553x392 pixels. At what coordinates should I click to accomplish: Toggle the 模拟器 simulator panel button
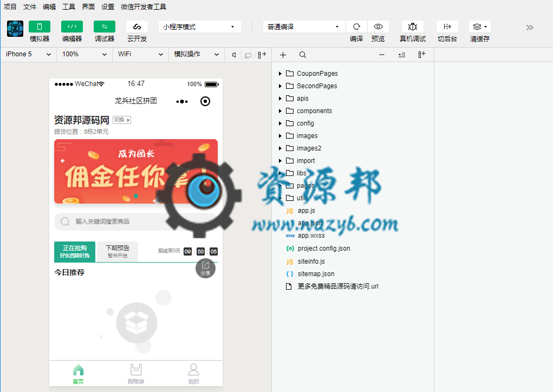pyautogui.click(x=40, y=27)
